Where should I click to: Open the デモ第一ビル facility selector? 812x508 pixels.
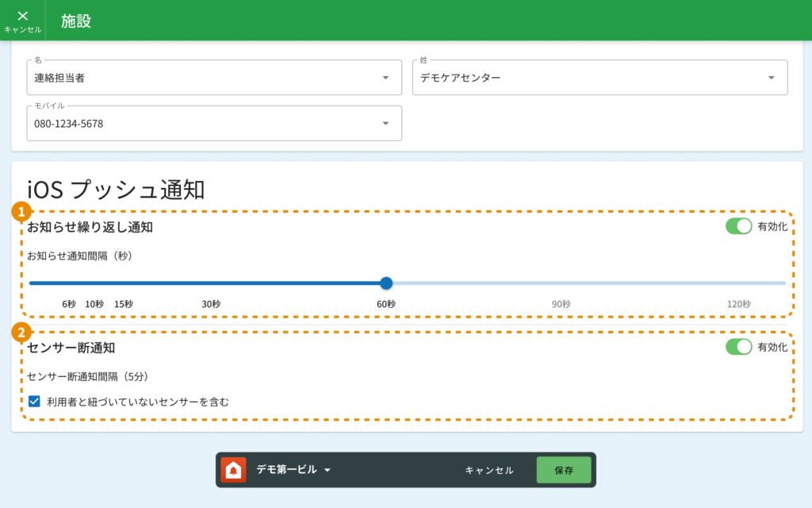coord(293,470)
